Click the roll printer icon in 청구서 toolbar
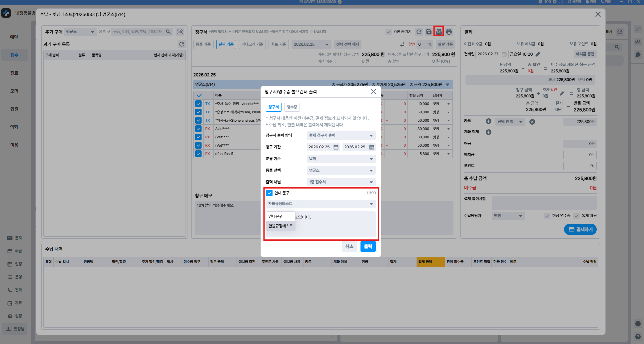Viewport: 644px width, 344px height. coord(438,32)
